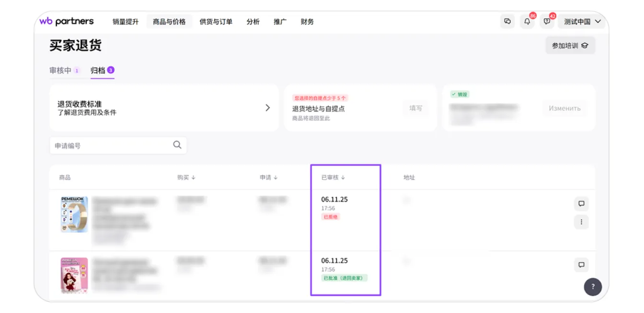
Task: Click the 申请编号 search field
Action: click(x=110, y=145)
